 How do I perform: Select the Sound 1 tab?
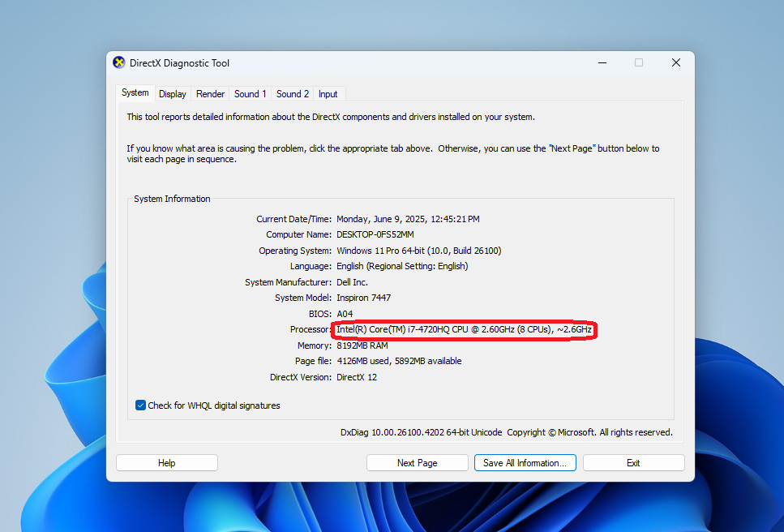[250, 94]
